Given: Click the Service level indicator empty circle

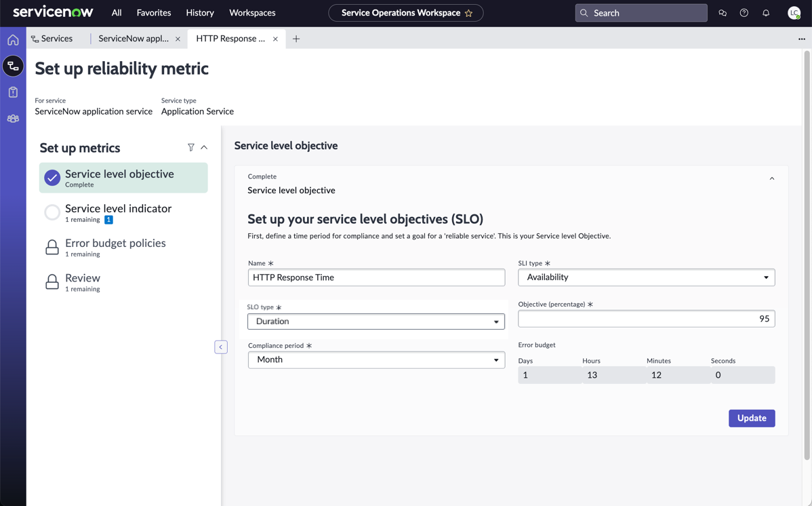Looking at the screenshot, I should click(x=52, y=212).
